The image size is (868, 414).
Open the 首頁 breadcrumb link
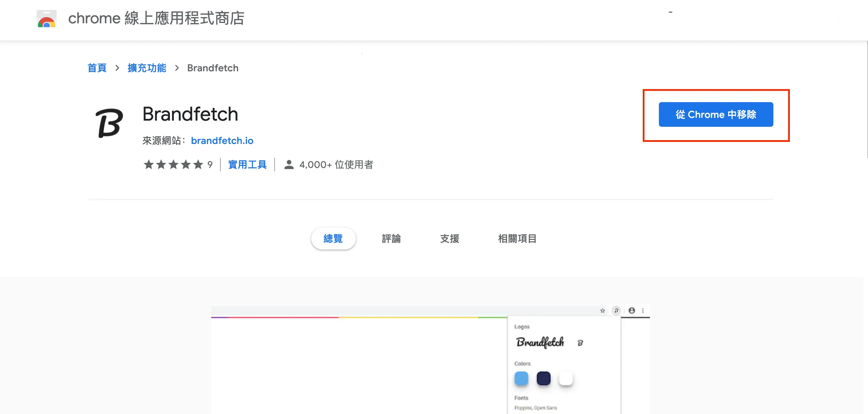click(97, 68)
